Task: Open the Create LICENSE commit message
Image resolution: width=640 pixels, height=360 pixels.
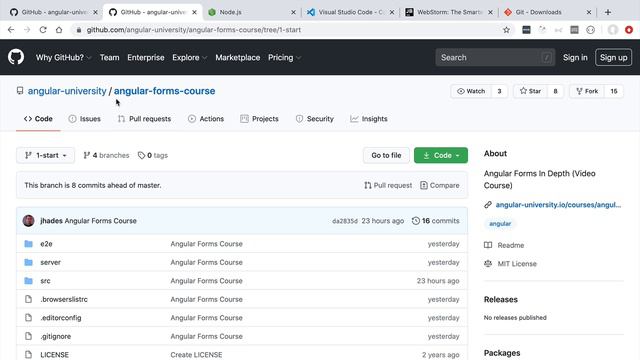Action: (x=196, y=355)
